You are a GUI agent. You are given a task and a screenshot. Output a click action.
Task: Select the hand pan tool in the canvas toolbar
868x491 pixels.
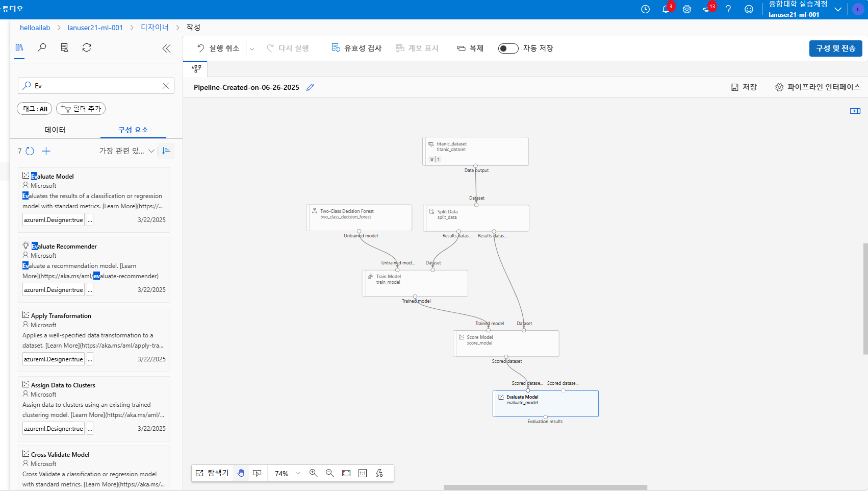coord(241,473)
